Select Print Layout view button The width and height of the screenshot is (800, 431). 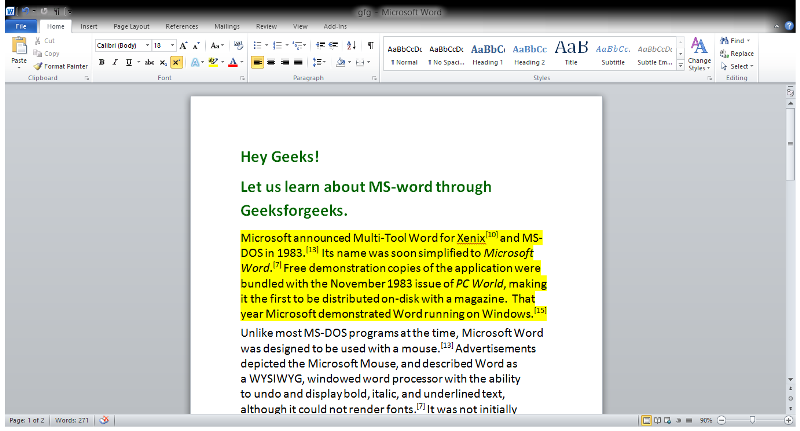(646, 420)
